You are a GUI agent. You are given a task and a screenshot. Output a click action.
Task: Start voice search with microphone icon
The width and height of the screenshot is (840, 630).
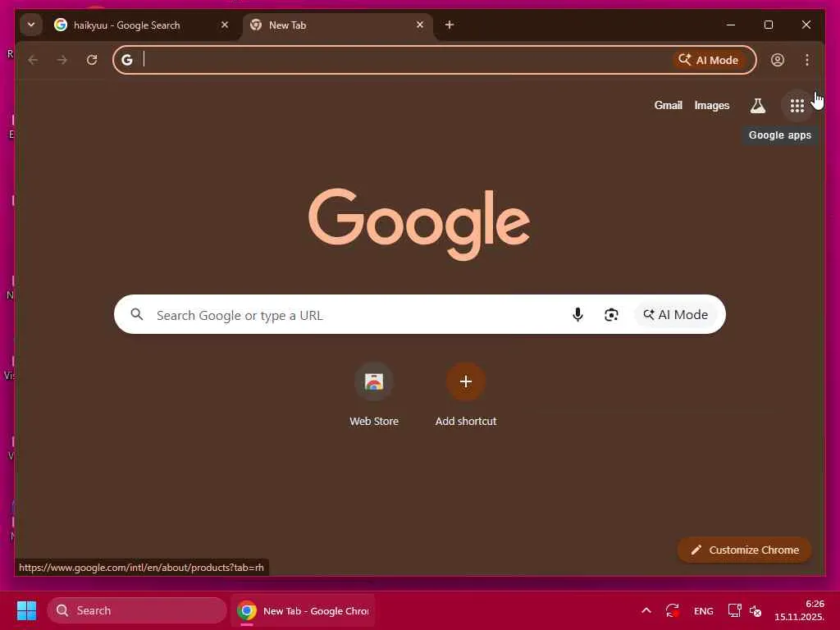click(577, 314)
